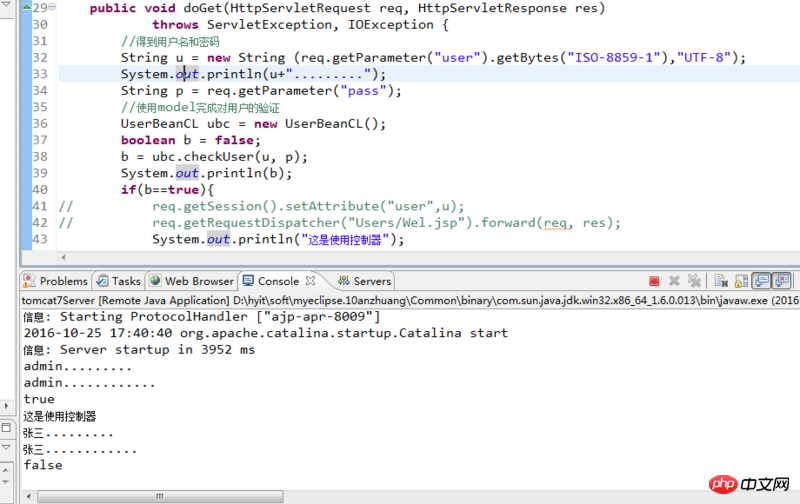Image resolution: width=800 pixels, height=504 pixels.
Task: Click 'checkUser' on line 38
Action: click(x=218, y=157)
